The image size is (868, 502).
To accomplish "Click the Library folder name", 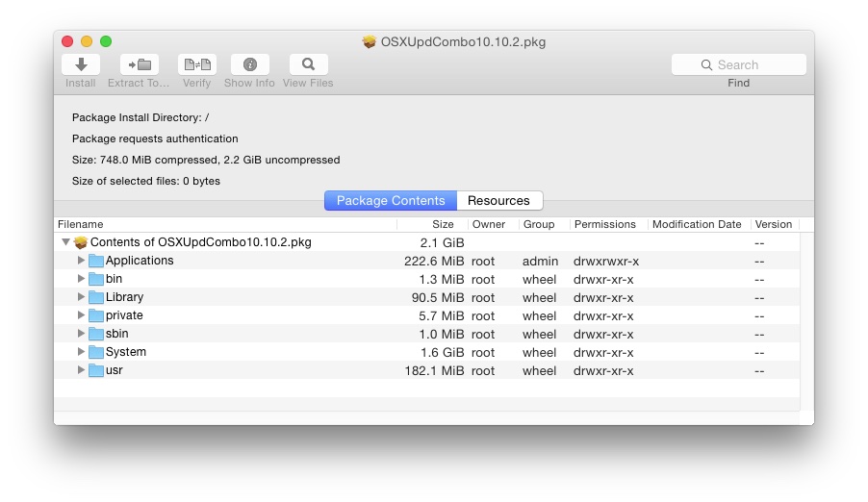I will pos(124,297).
